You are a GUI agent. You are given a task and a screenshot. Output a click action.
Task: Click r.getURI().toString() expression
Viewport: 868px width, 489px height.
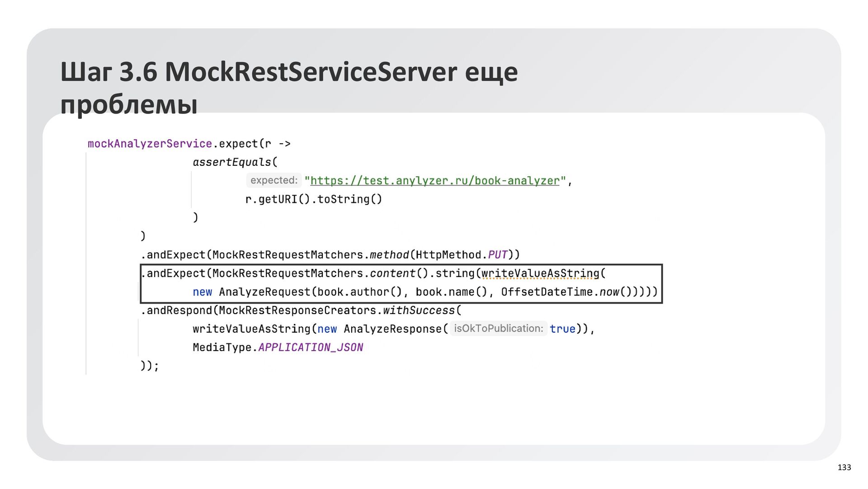click(313, 199)
